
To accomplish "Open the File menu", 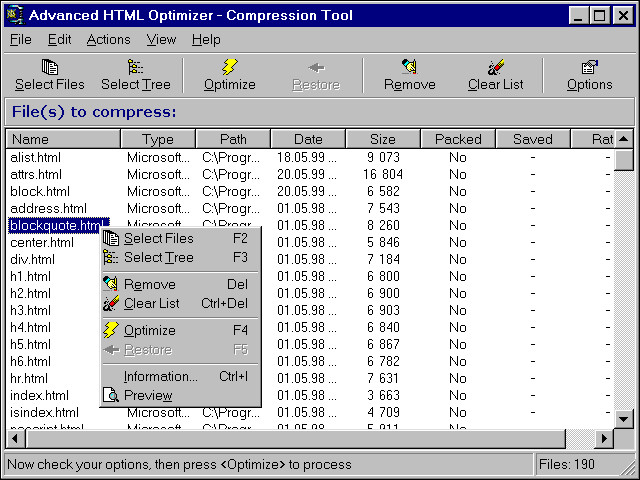I will (21, 40).
